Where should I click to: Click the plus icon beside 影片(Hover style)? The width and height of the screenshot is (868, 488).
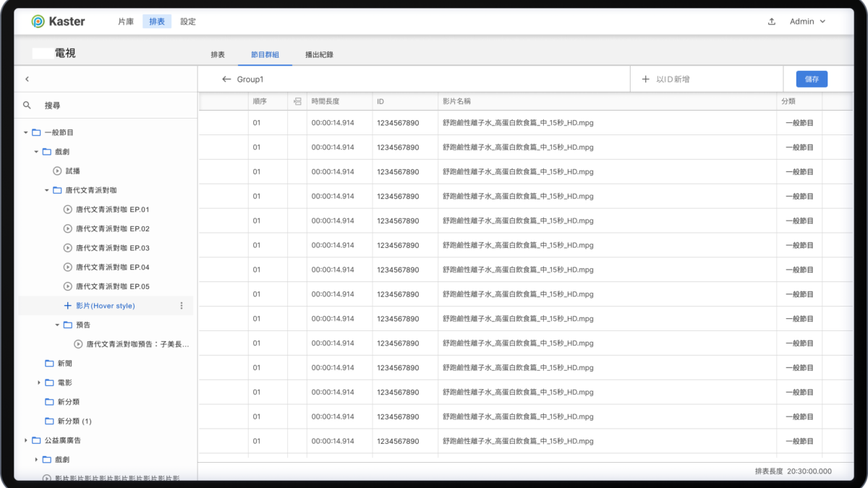pyautogui.click(x=68, y=306)
